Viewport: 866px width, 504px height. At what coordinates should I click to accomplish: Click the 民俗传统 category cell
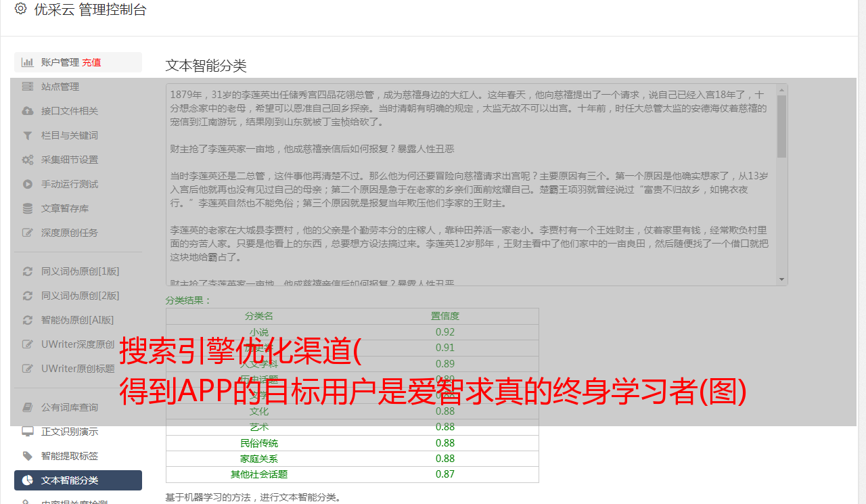(x=259, y=443)
